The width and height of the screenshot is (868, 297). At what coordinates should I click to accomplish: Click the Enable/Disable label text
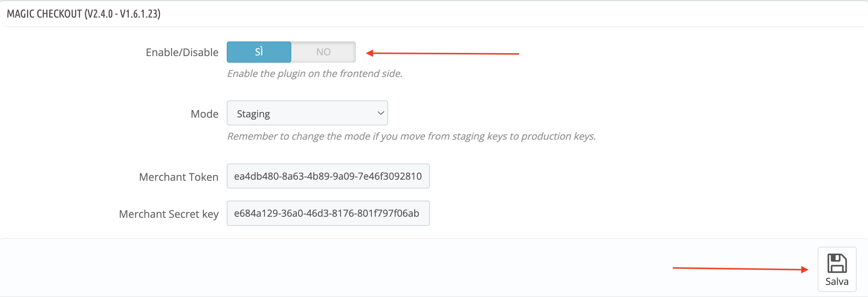182,52
